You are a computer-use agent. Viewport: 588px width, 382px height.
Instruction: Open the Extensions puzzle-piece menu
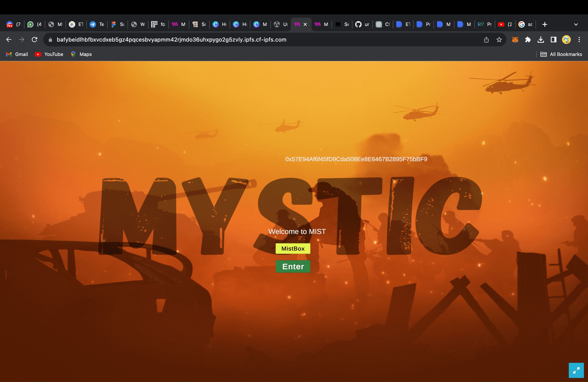pyautogui.click(x=528, y=40)
